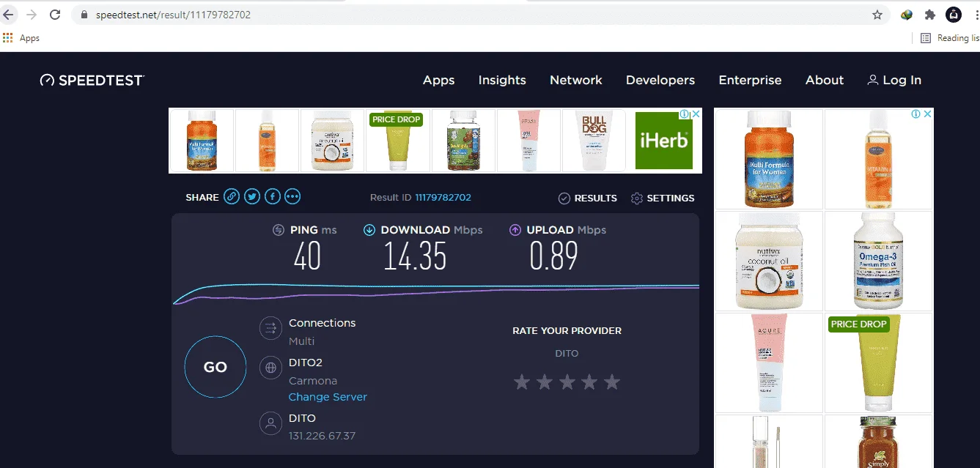Rate provider one star
The width and height of the screenshot is (980, 468).
[x=521, y=382]
